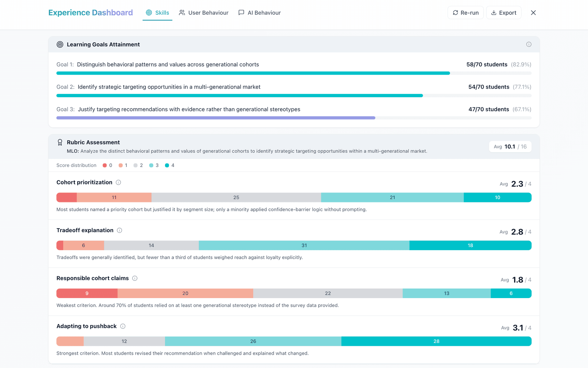Select the 6 segment in Tradeoff explanation
Image resolution: width=588 pixels, height=368 pixels.
pyautogui.click(x=83, y=245)
